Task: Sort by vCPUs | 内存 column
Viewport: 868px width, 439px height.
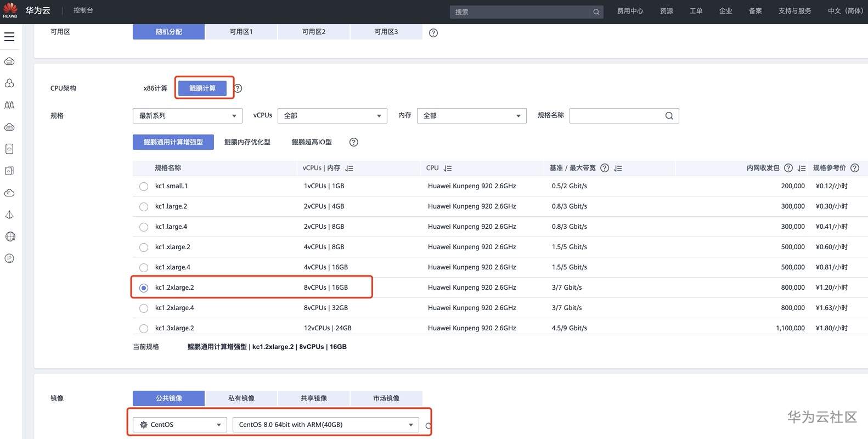Action: [x=350, y=168]
